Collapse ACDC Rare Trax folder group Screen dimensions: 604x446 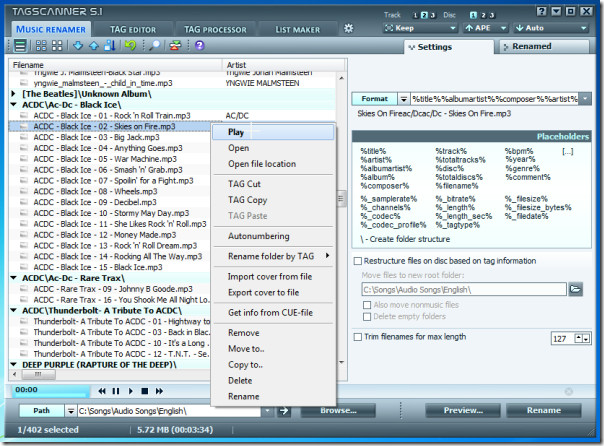pos(13,278)
